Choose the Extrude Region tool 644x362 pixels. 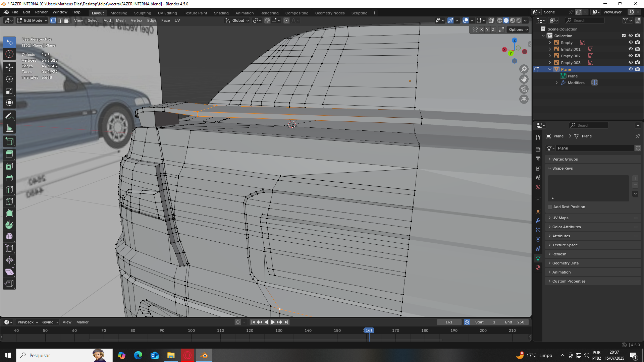point(9,154)
